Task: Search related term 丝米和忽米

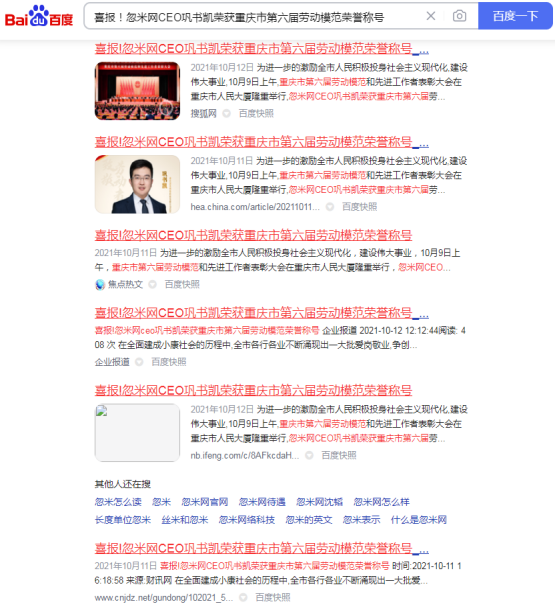Action: click(185, 520)
